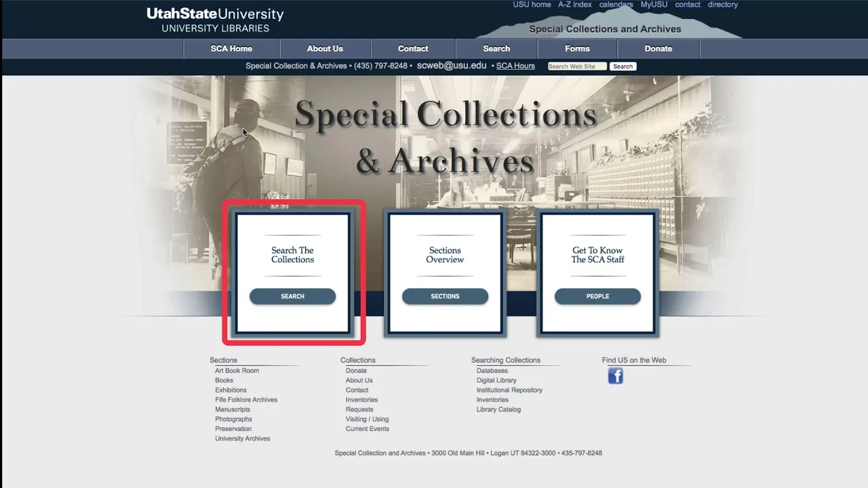
Task: Open the Databases link
Action: [492, 371]
